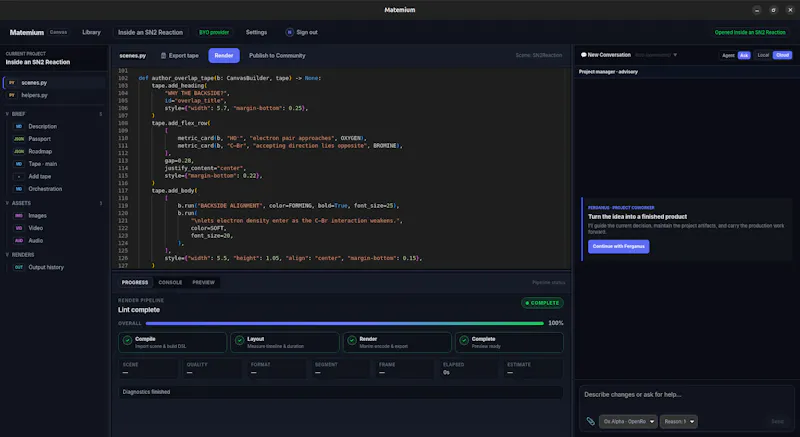Image resolution: width=800 pixels, height=437 pixels.
Task: Click the JSON icon beside Roadmap
Action: click(x=19, y=151)
